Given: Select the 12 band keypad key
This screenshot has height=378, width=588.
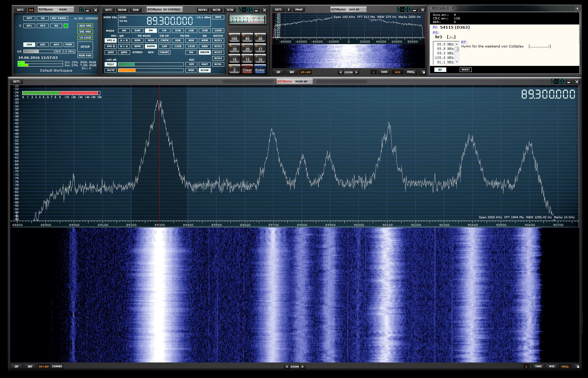Looking at the screenshot, I should click(x=247, y=58).
